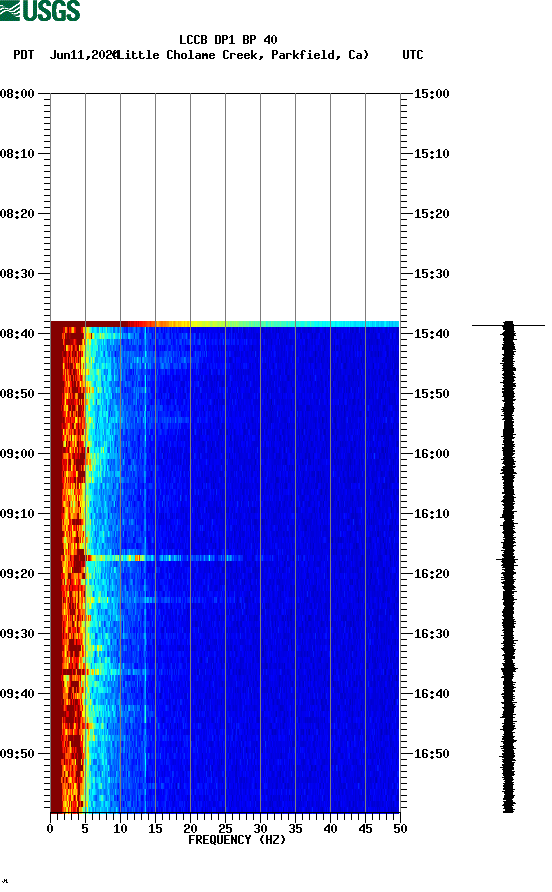The width and height of the screenshot is (552, 892).
Task: Click the 08:30 PDT time label
Action: [x=18, y=274]
